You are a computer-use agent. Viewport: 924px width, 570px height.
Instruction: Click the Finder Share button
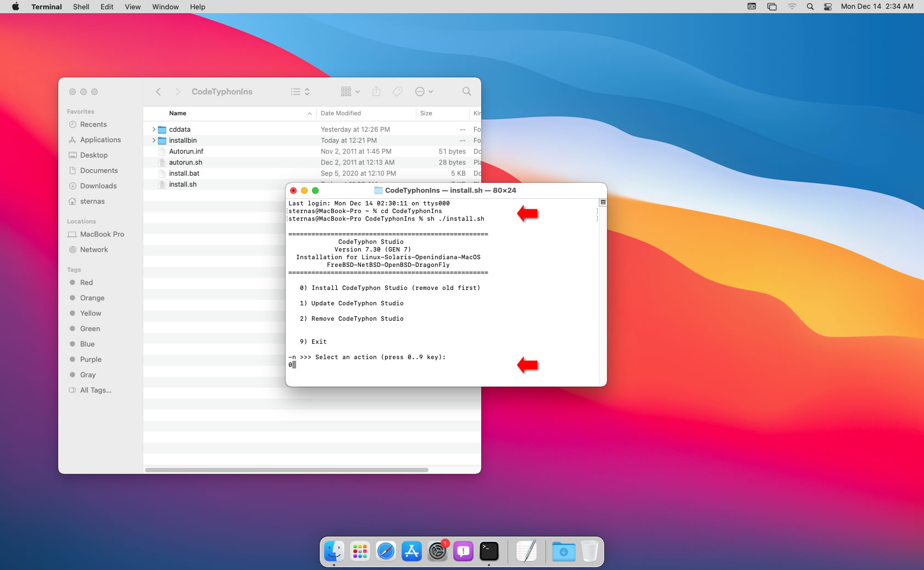376,92
